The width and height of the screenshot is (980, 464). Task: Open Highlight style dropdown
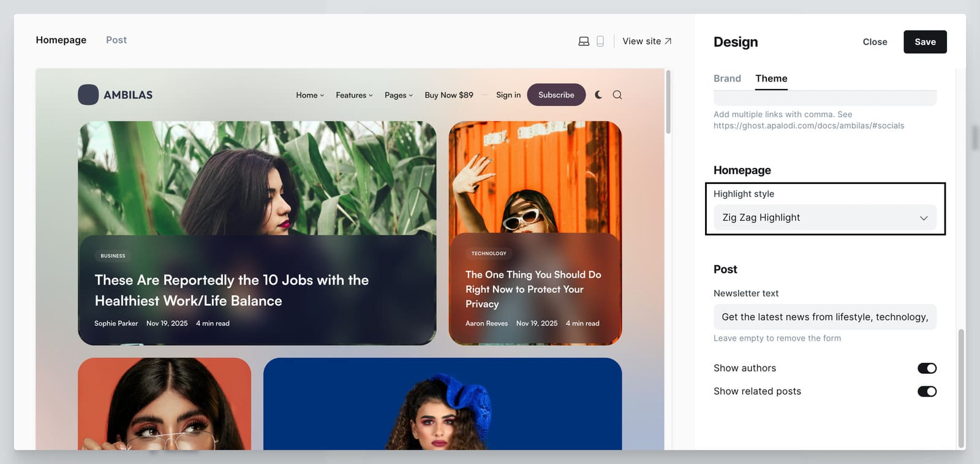click(824, 218)
